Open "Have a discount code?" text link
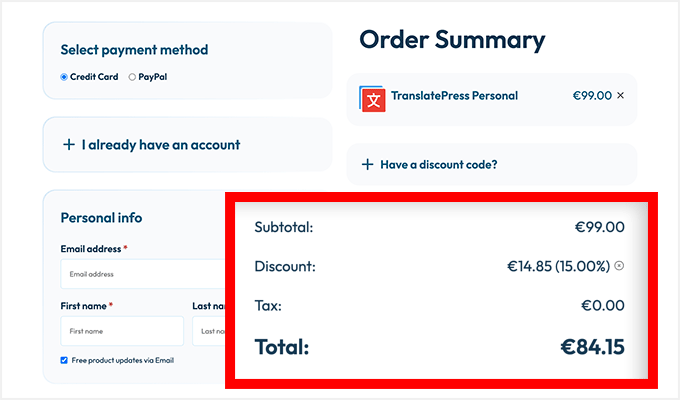Viewport: 680px width, 400px height. [439, 165]
